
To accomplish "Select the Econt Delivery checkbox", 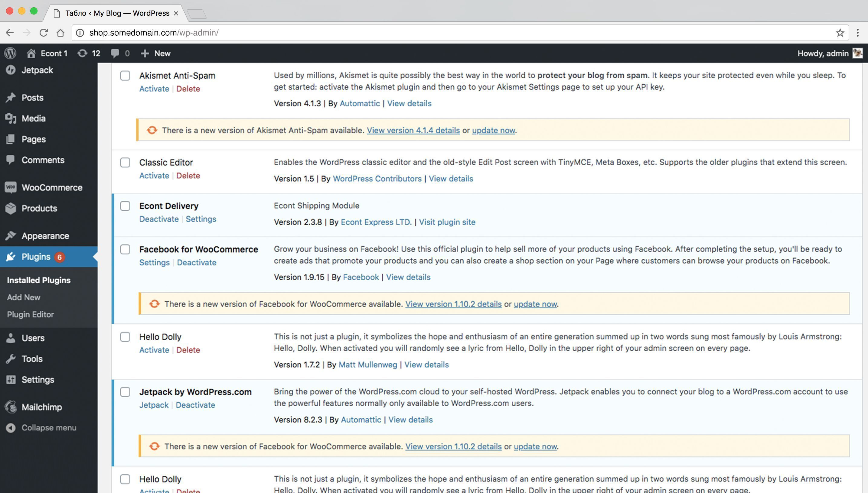I will pyautogui.click(x=125, y=206).
